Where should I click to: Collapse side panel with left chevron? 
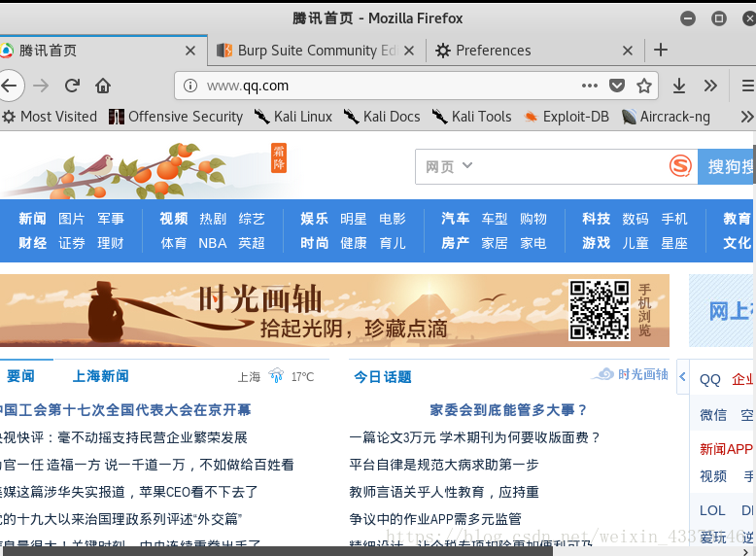tap(683, 376)
